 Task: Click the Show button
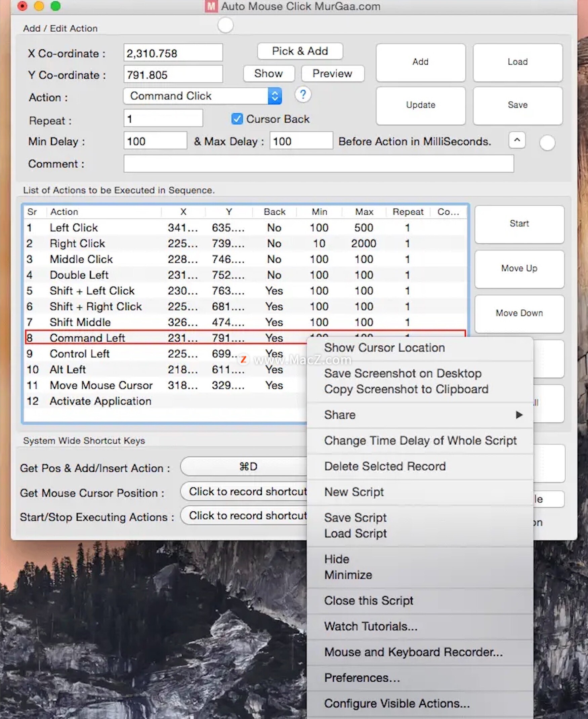pos(268,74)
